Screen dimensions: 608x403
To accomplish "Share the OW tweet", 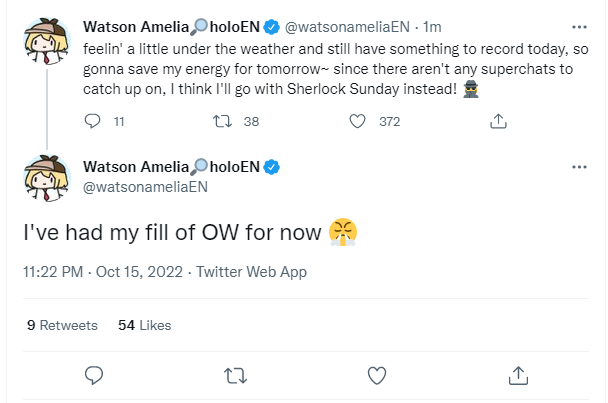I will pyautogui.click(x=519, y=376).
